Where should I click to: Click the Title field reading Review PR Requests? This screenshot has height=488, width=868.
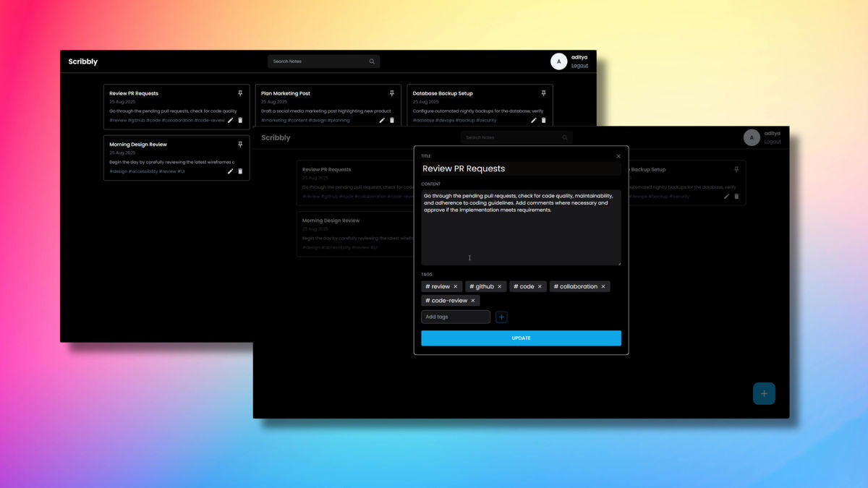click(521, 168)
